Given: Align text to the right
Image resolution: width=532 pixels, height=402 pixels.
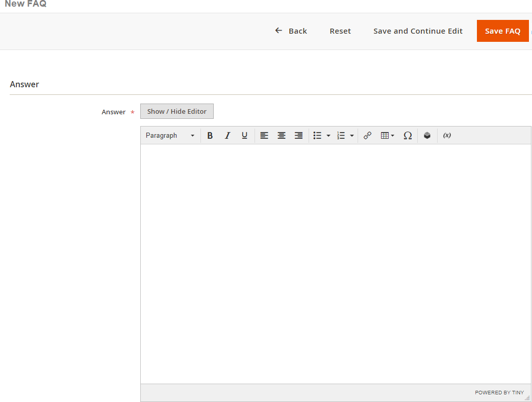Looking at the screenshot, I should click(x=299, y=136).
